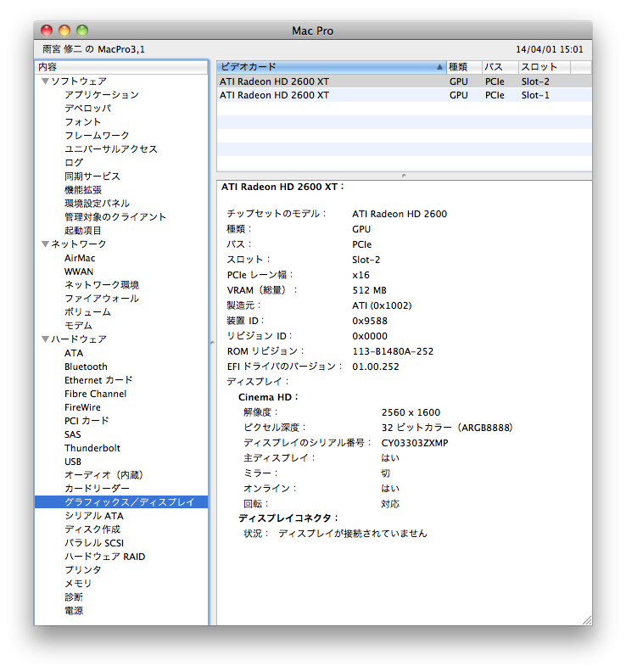Select パラレル SCSI item
The width and height of the screenshot is (626, 672).
[94, 543]
